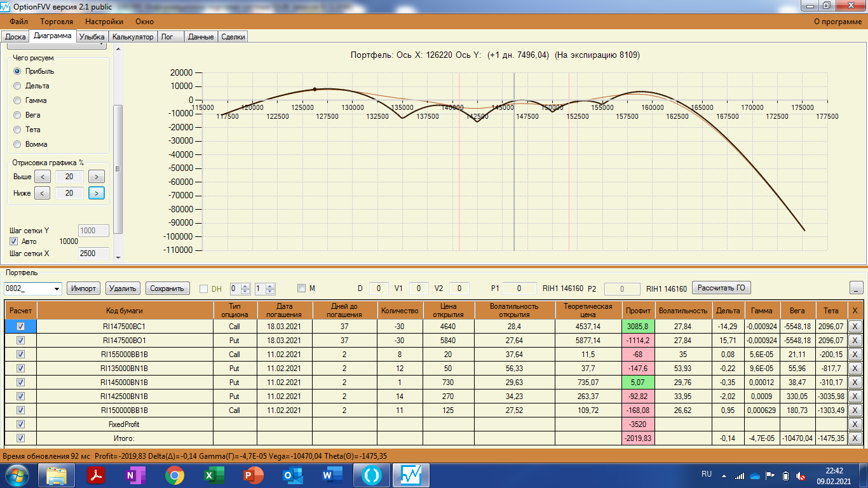Click the battery tray icon
The height and width of the screenshot is (488, 868).
[x=785, y=475]
